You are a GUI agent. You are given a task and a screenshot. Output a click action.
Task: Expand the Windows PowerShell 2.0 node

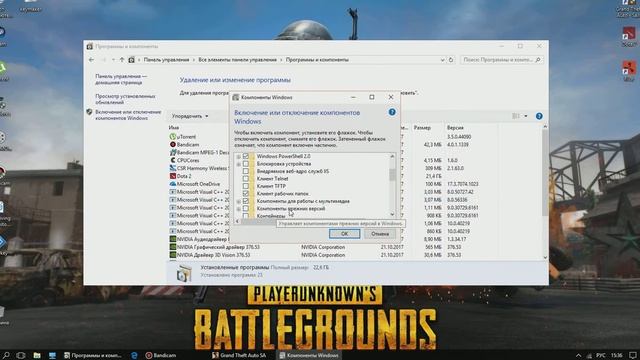[238, 157]
